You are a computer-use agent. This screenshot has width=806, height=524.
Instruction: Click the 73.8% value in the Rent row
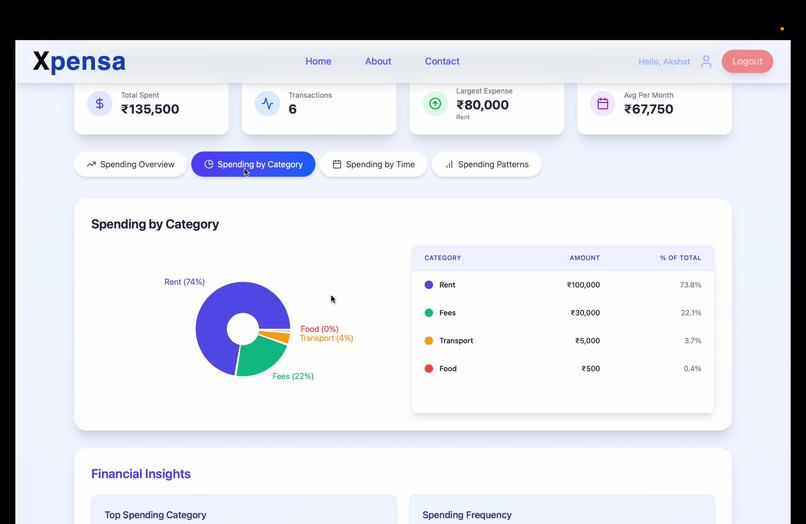click(x=690, y=285)
